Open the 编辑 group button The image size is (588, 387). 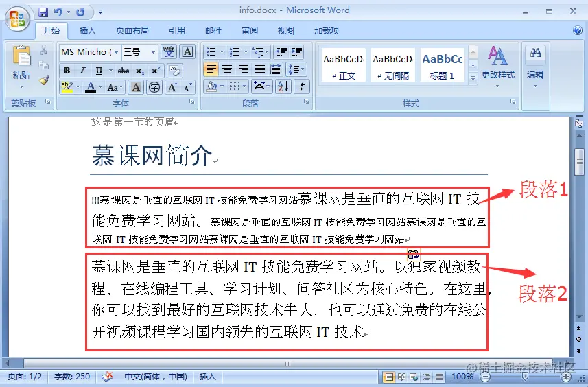tap(535, 67)
